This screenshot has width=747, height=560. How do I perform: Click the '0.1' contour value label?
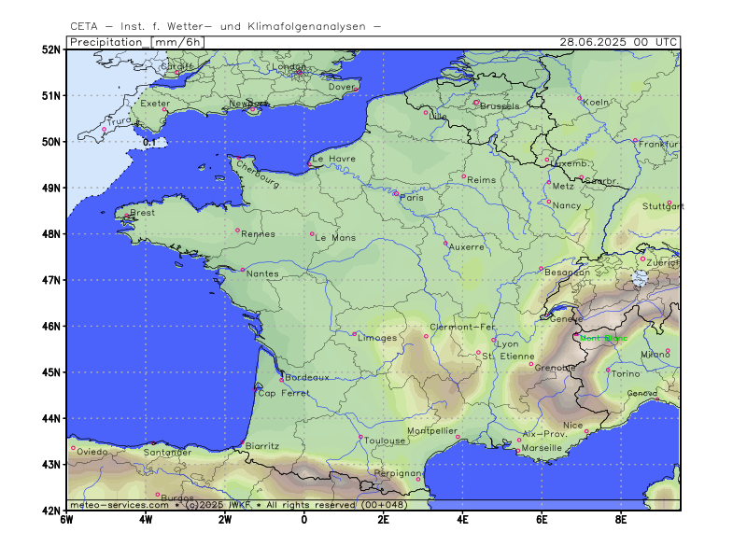(x=149, y=143)
